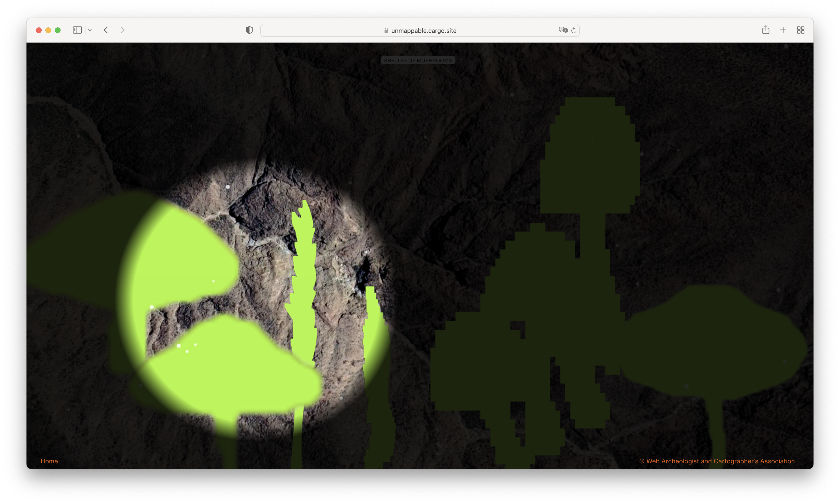840x504 pixels.
Task: Reload the current page
Action: [574, 30]
